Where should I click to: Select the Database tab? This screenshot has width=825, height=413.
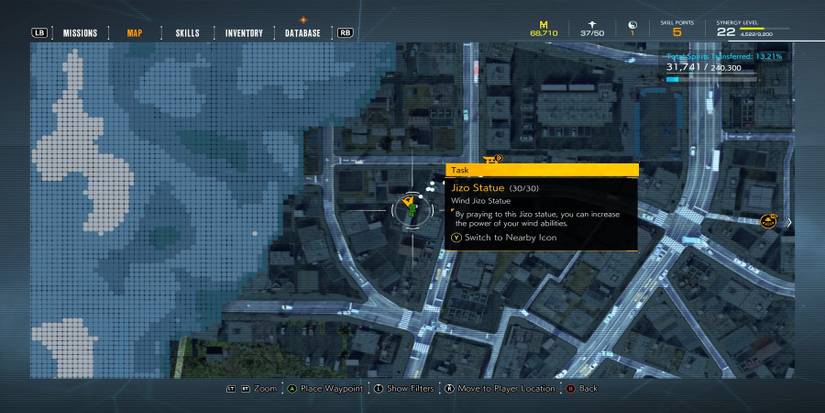click(x=302, y=33)
